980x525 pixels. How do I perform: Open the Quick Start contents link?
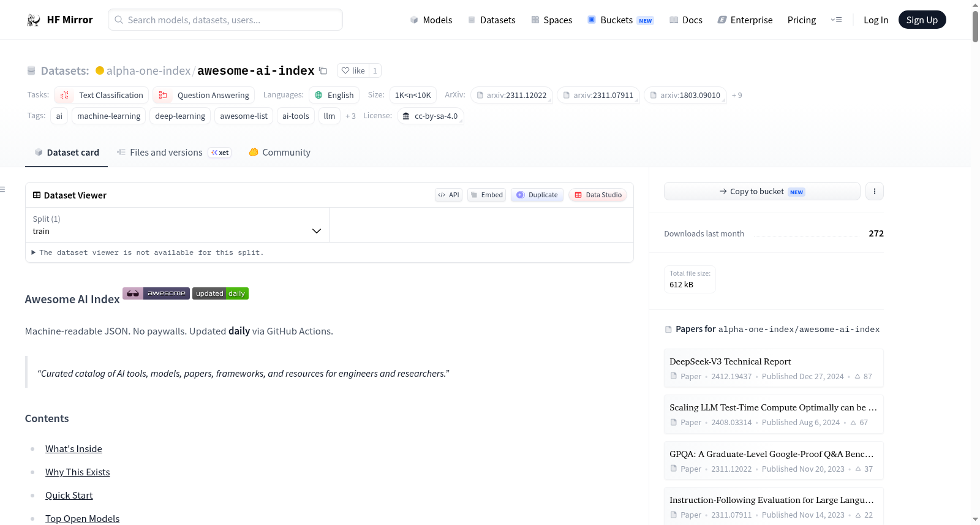click(x=69, y=496)
